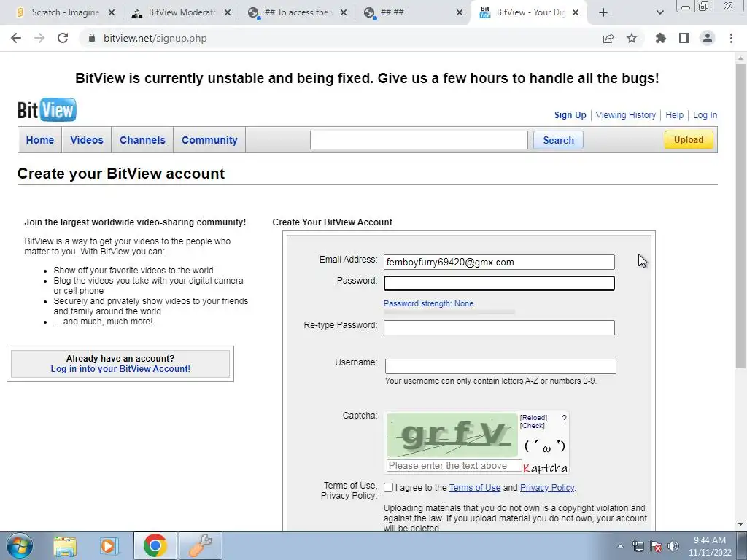The image size is (747, 560).
Task: Close the active BitView signup tab
Action: [576, 12]
